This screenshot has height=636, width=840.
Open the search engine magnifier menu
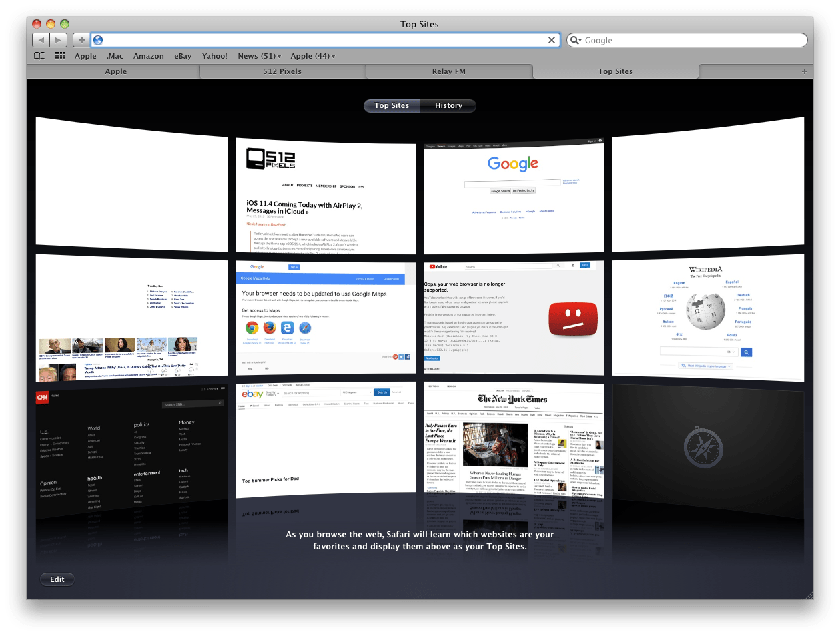click(x=576, y=40)
